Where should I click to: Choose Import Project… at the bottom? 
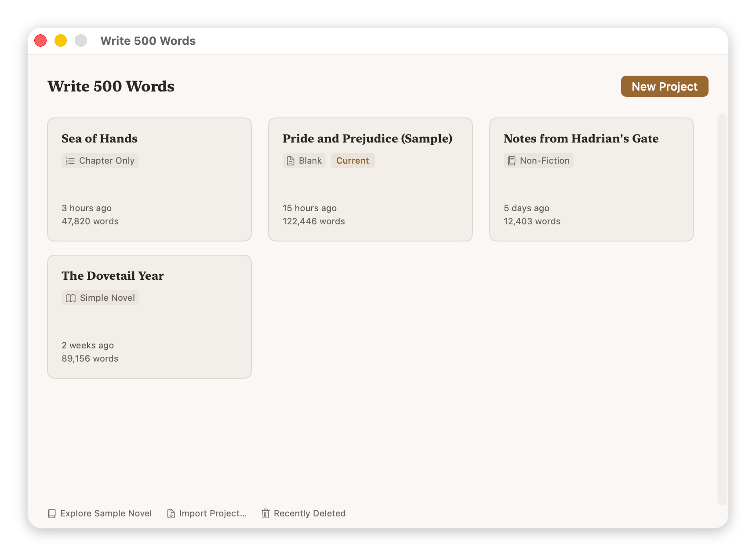pyautogui.click(x=207, y=513)
